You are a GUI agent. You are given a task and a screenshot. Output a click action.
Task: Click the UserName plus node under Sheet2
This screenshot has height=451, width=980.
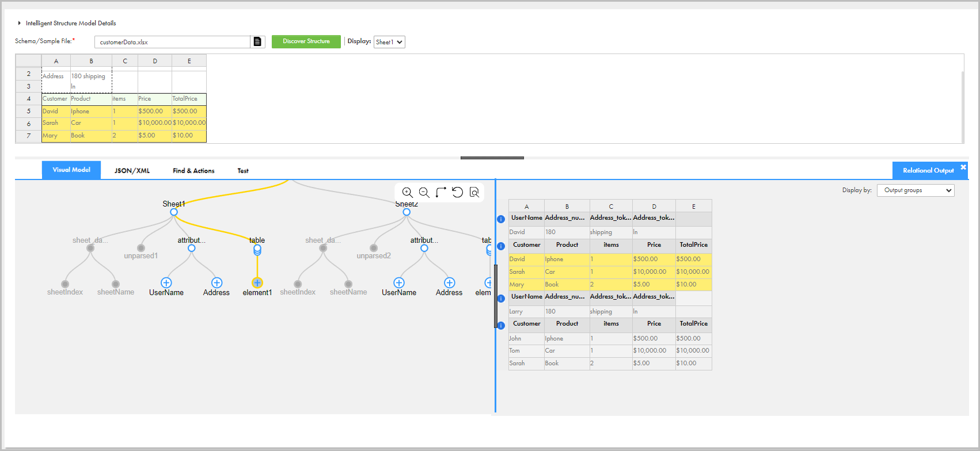pos(399,282)
